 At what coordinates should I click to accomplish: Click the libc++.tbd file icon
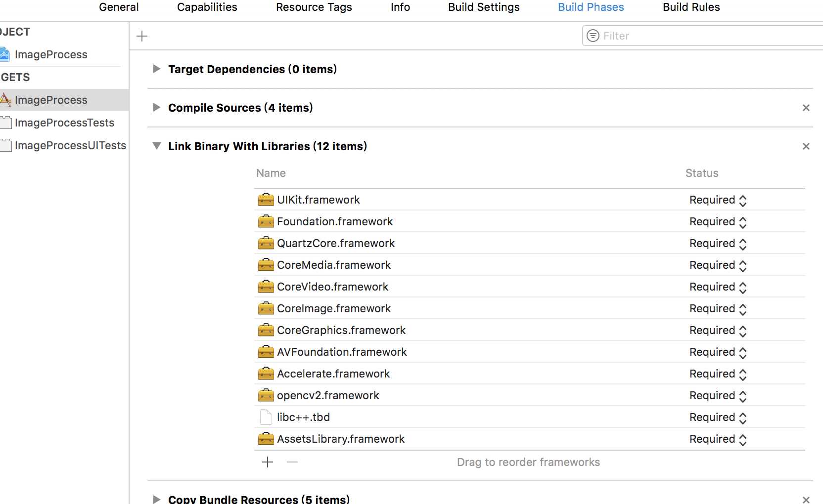click(x=266, y=417)
